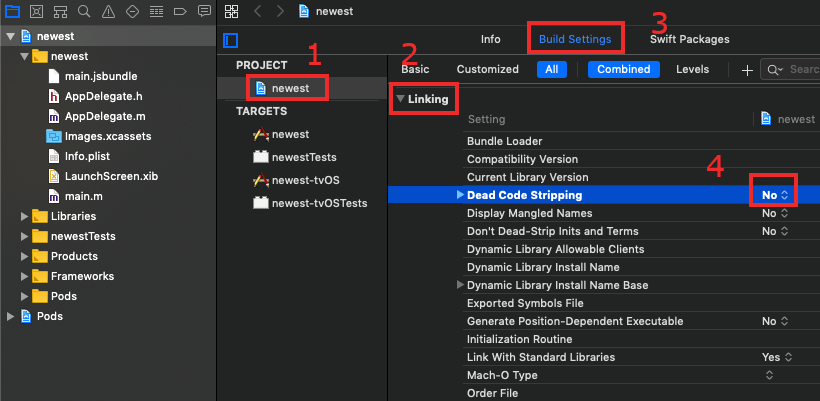Open the Find navigator magnifier icon
The image size is (820, 401).
(84, 11)
